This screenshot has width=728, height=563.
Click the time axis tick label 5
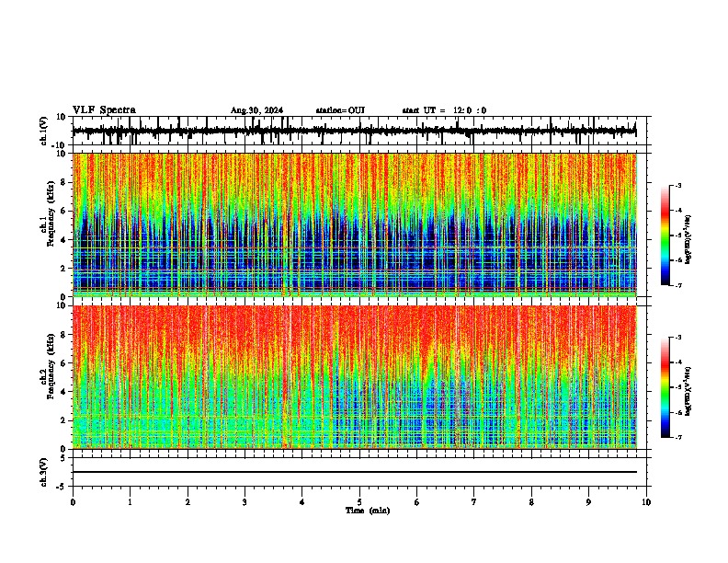(x=359, y=502)
